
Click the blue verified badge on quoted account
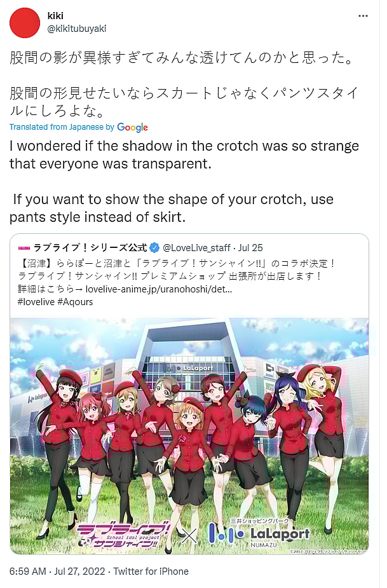coord(154,247)
